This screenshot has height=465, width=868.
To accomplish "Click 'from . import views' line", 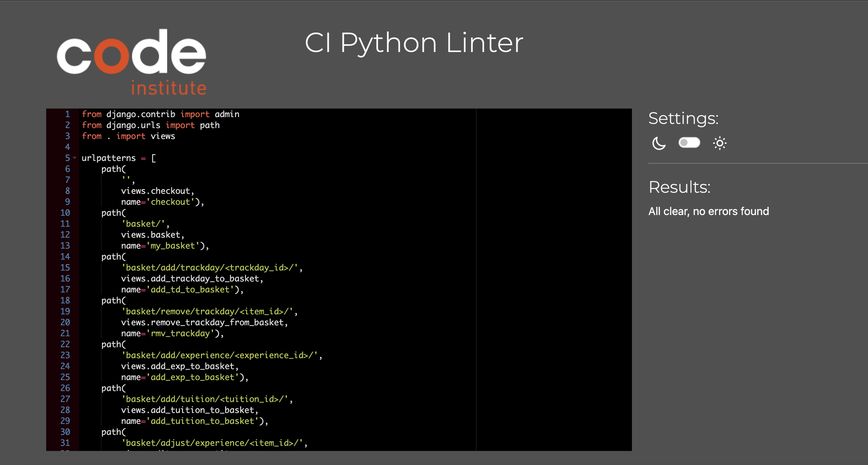I will click(x=128, y=136).
